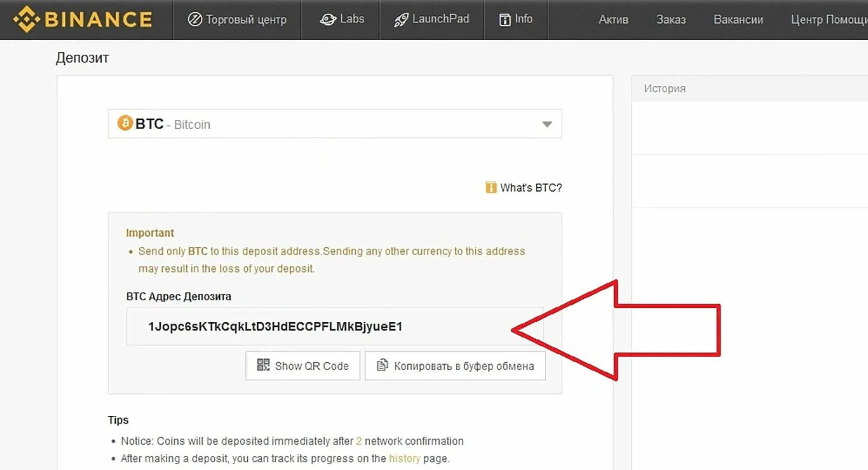Open the Актив menu
The height and width of the screenshot is (470, 868).
click(613, 19)
